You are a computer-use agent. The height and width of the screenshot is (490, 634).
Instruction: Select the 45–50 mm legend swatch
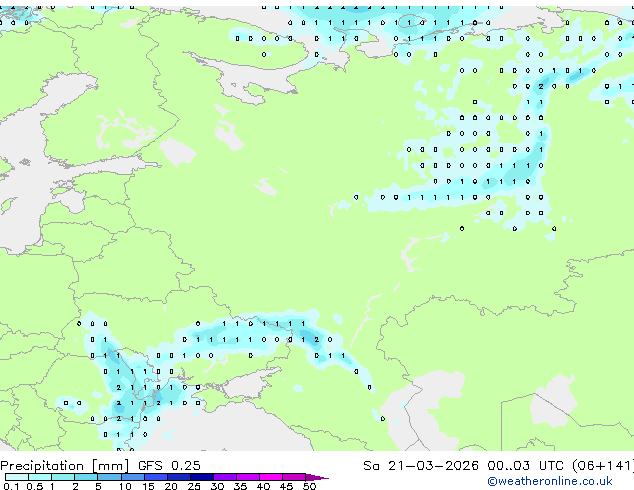click(294, 477)
